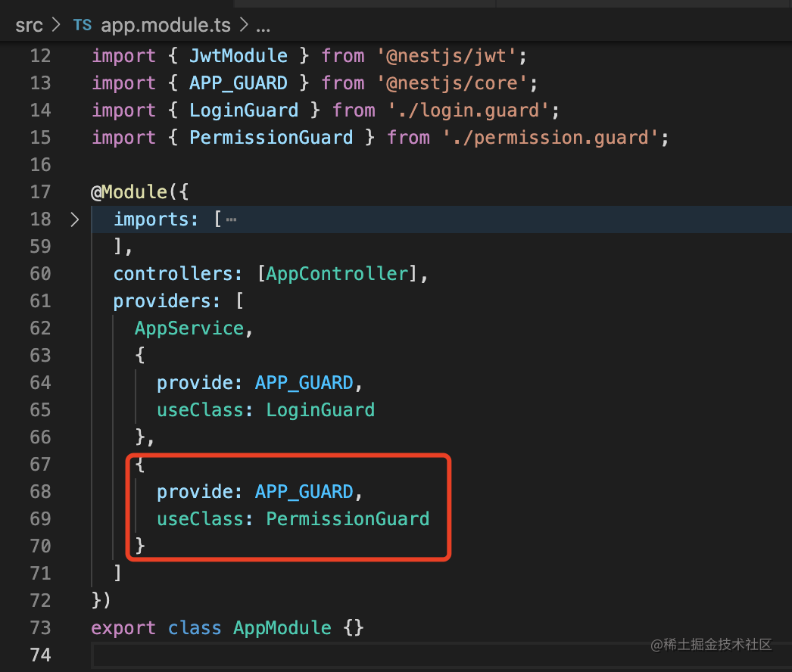The image size is (792, 672).
Task: Place cursor on JwtModule import name
Action: tap(238, 56)
